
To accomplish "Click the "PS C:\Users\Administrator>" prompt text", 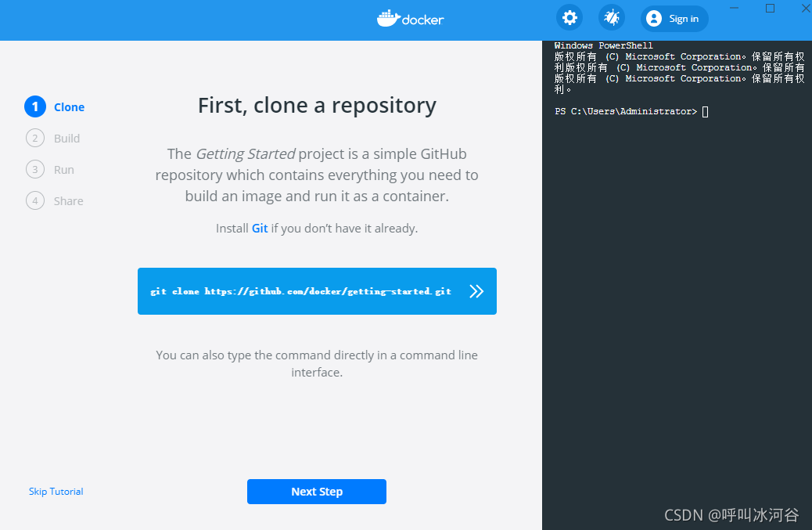I will (626, 111).
